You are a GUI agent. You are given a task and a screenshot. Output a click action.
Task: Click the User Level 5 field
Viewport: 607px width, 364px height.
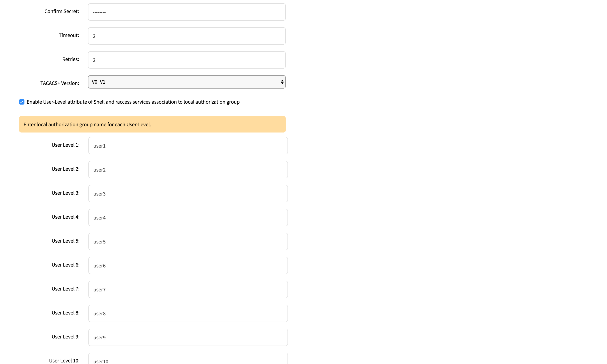[x=188, y=242]
